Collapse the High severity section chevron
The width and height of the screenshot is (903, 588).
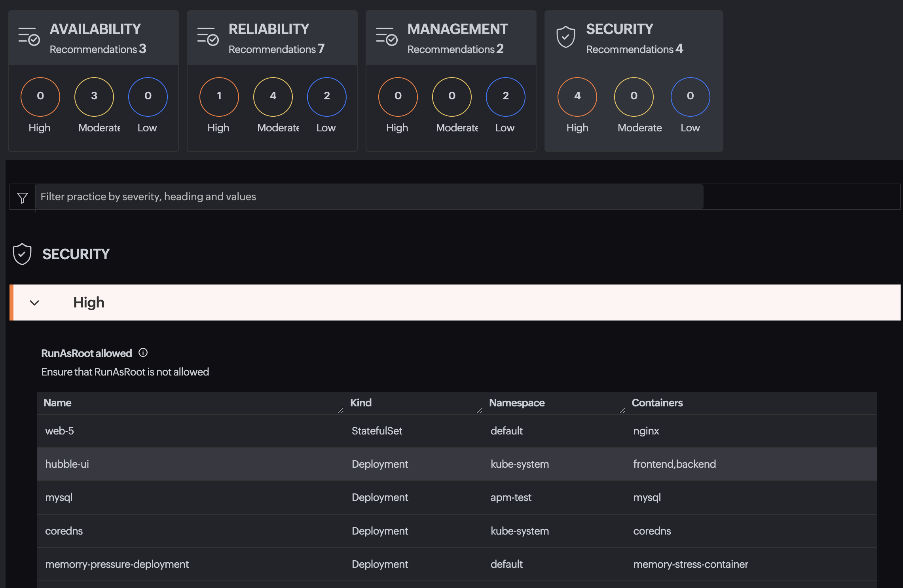point(34,303)
